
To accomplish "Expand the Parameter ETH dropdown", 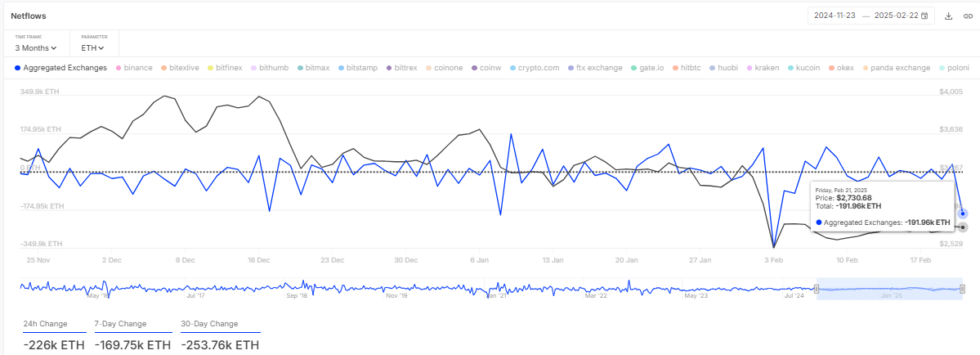I will [92, 47].
